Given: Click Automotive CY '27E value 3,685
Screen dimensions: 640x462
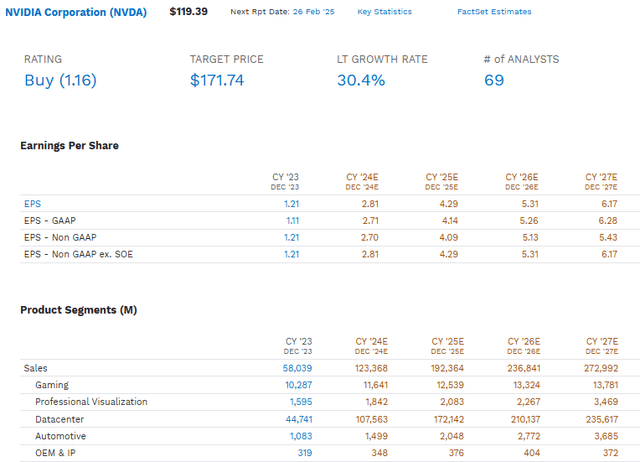Looking at the screenshot, I should click(x=606, y=436).
